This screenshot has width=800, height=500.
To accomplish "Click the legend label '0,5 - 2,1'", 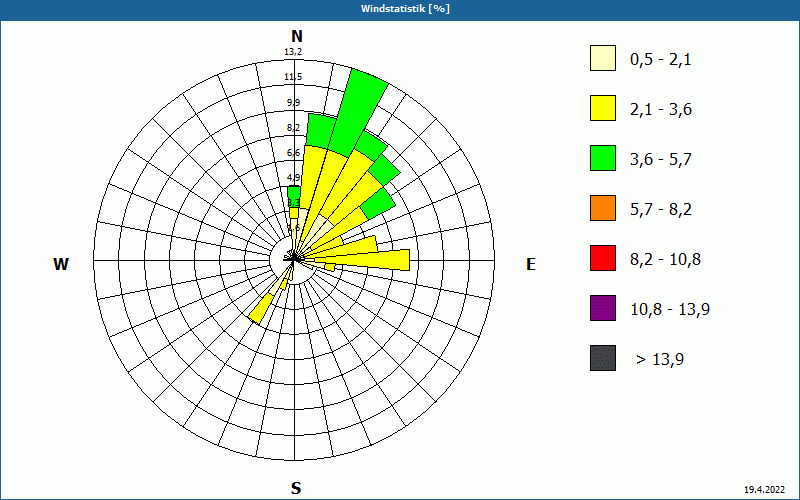I will [661, 60].
